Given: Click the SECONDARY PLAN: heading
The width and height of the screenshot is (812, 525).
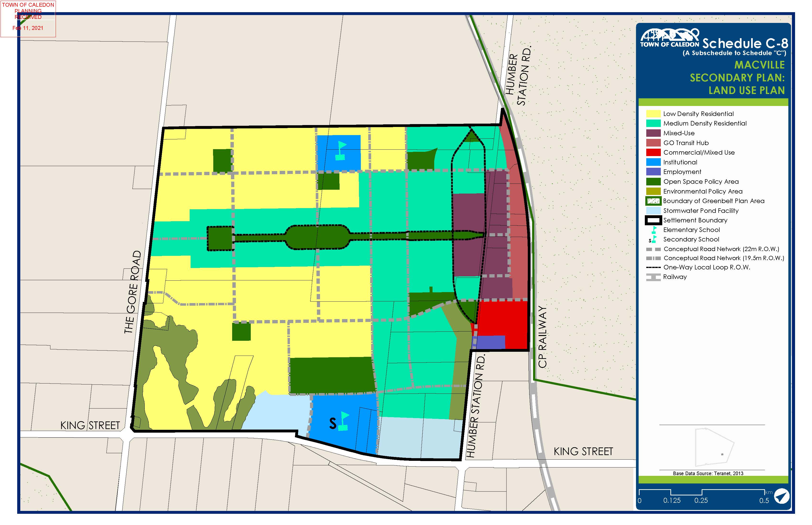Looking at the screenshot, I should point(737,78).
